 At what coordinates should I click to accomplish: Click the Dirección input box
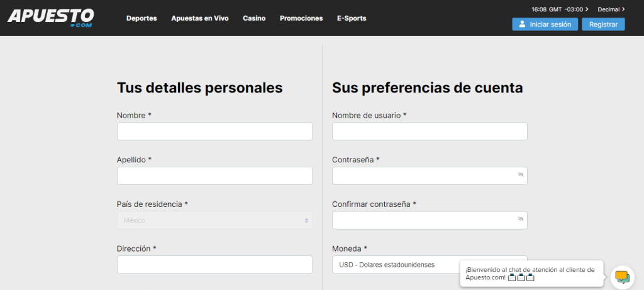coord(214,264)
